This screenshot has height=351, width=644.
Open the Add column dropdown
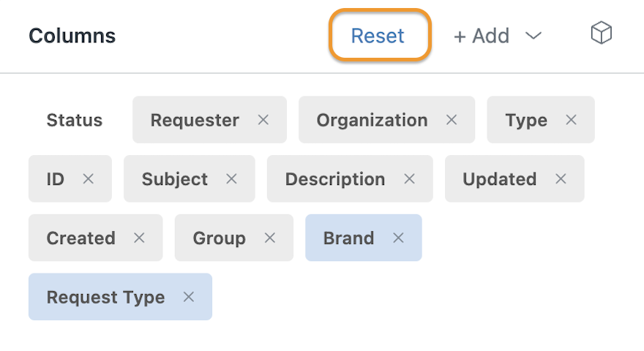pyautogui.click(x=482, y=36)
